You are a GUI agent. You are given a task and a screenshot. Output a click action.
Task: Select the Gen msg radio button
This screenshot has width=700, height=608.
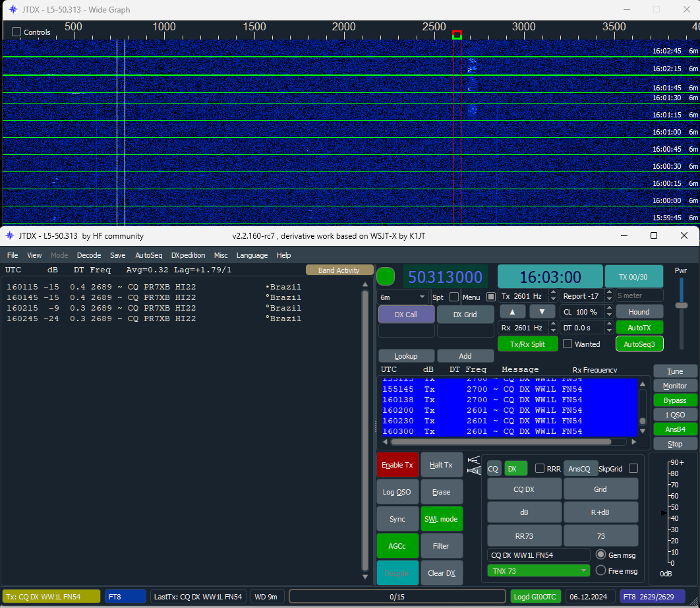click(x=601, y=555)
